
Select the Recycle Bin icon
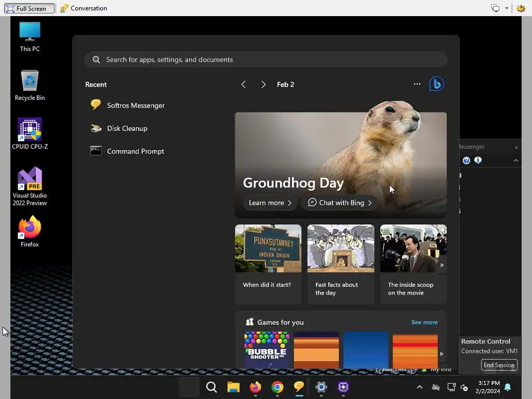pos(30,86)
